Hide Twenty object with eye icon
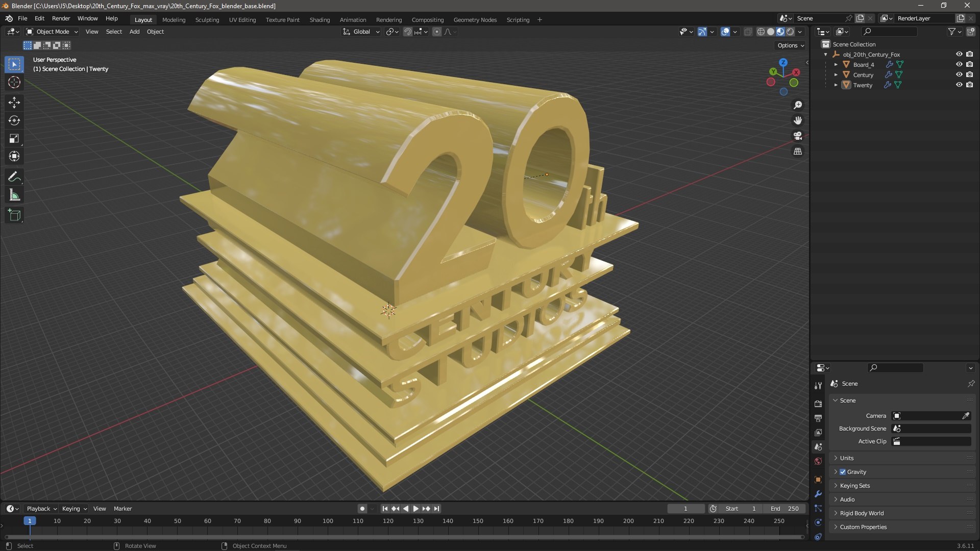 [x=959, y=85]
